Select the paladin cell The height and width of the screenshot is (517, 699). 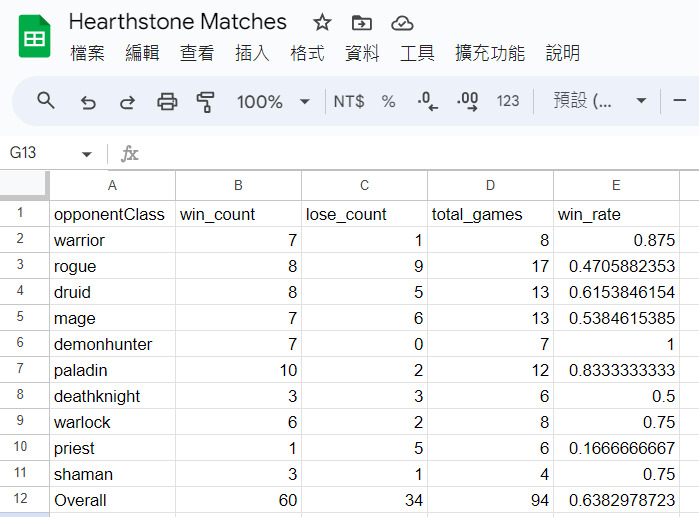pyautogui.click(x=112, y=370)
